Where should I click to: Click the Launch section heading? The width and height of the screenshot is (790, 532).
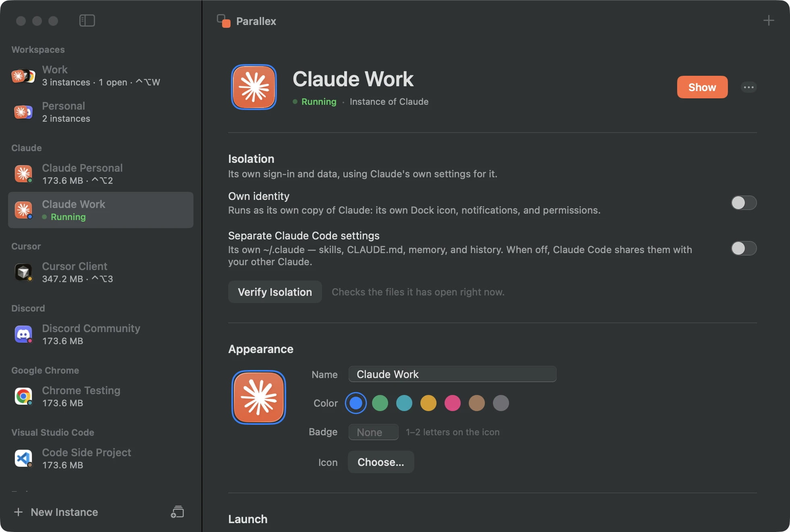248,519
